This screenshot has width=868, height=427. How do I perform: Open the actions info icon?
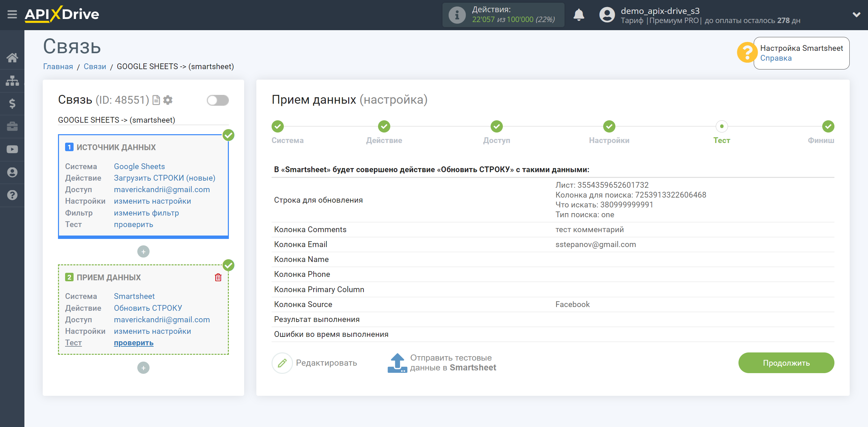(457, 15)
